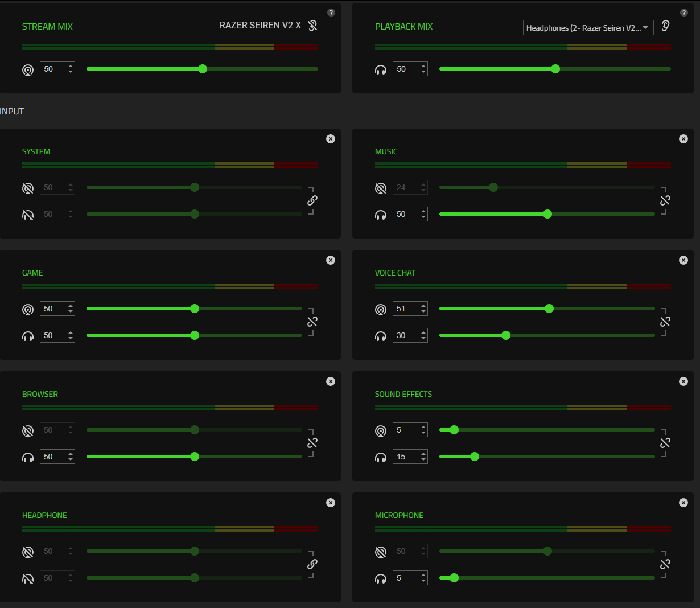Click the Microphone headphone volume slider

[547, 578]
